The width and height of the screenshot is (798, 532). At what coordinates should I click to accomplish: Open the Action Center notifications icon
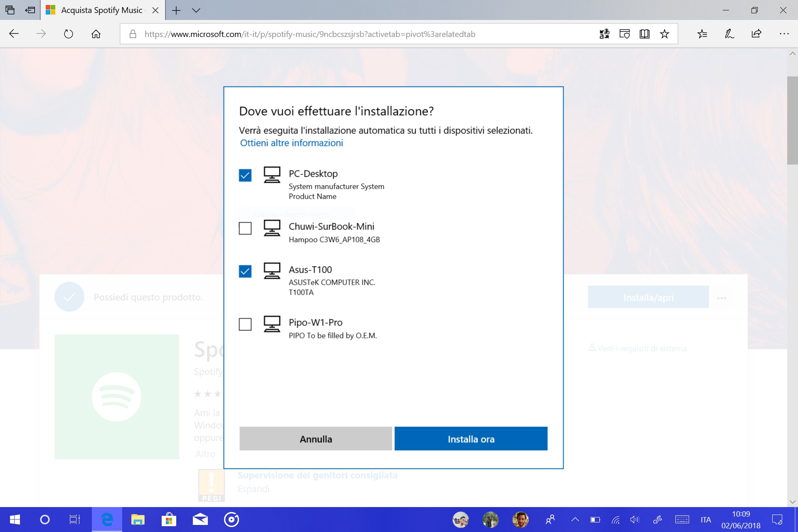coord(777,520)
